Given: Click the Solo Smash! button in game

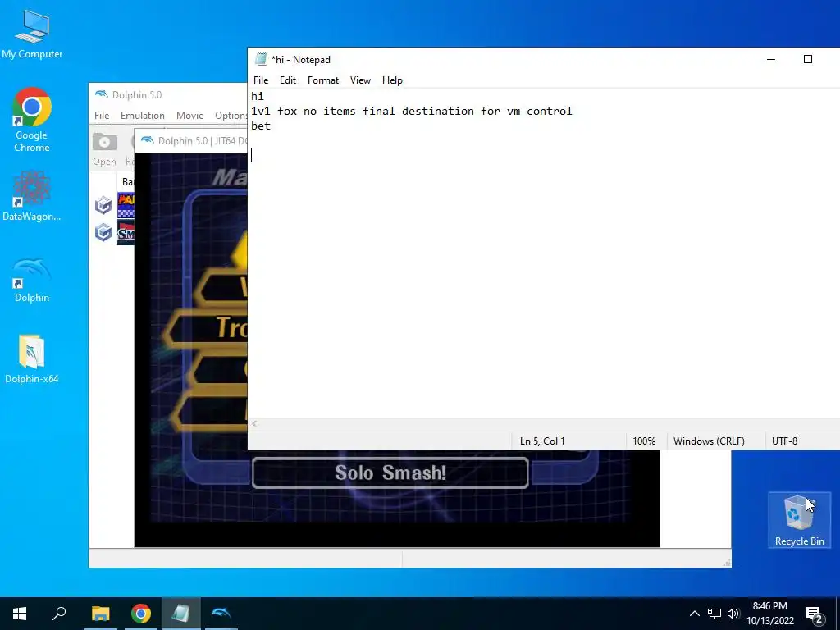Looking at the screenshot, I should [x=390, y=472].
